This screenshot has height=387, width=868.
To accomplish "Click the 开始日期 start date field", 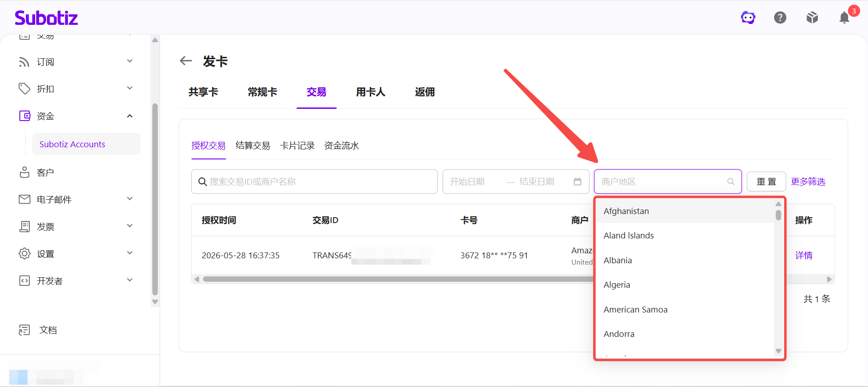I will (468, 182).
